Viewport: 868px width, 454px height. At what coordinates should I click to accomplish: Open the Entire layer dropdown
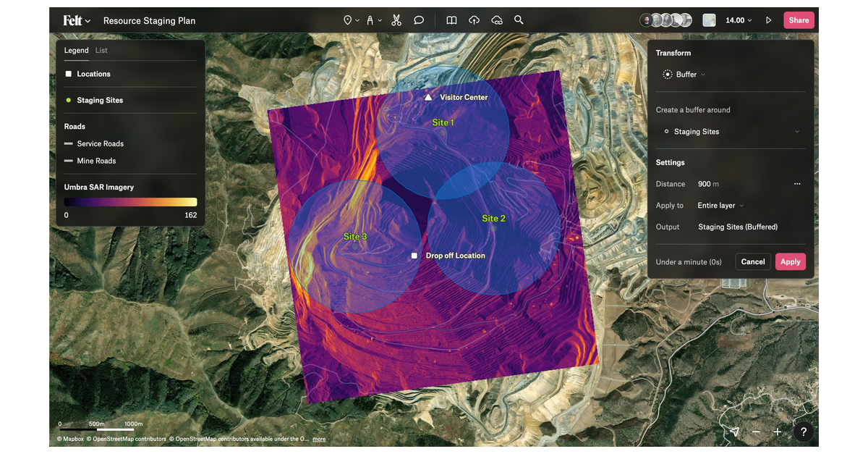coord(720,206)
